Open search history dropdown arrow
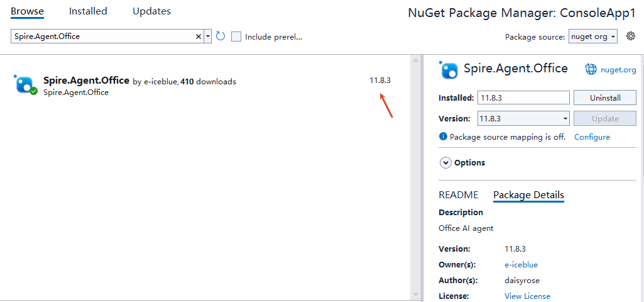644x302 pixels. (208, 36)
